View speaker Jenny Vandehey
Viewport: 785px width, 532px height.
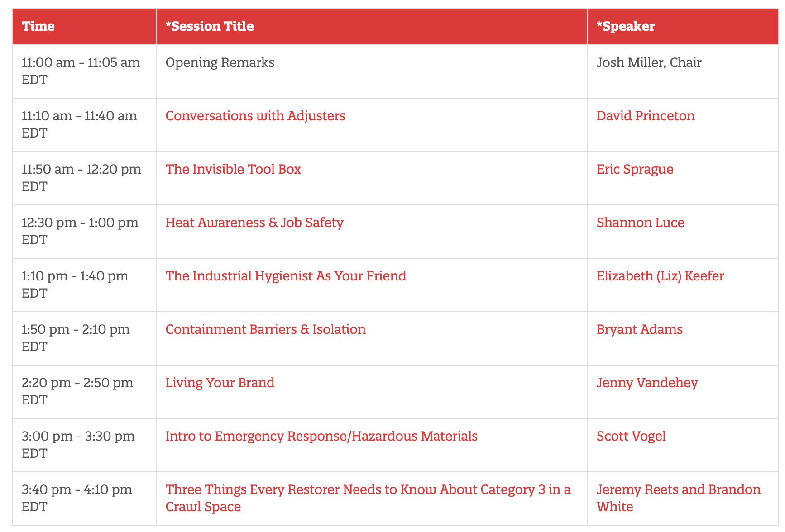pos(647,383)
